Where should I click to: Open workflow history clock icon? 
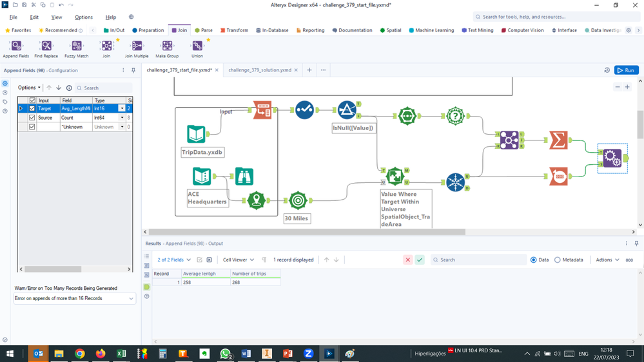607,70
